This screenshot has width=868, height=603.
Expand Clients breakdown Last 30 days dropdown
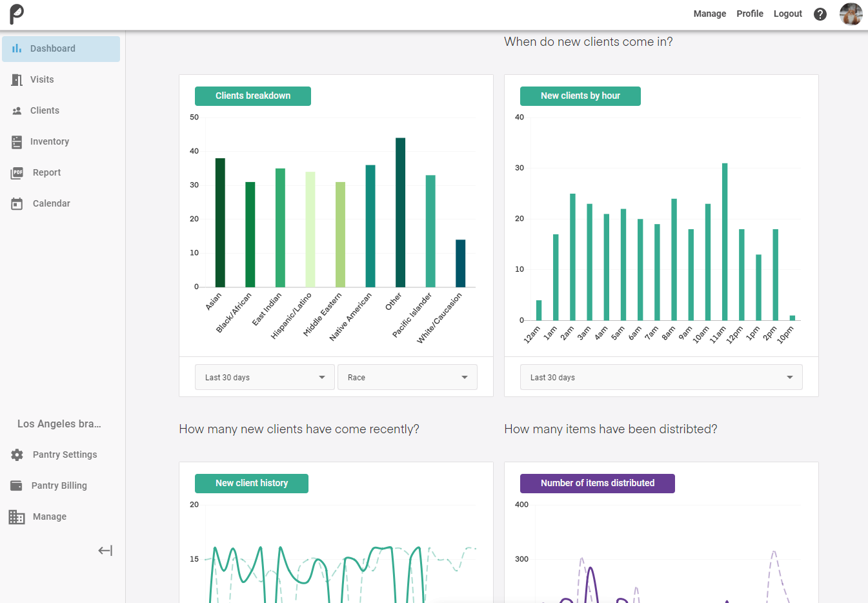pos(265,377)
